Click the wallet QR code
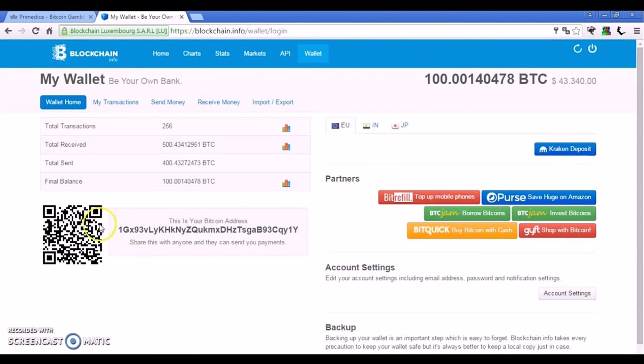Image resolution: width=644 pixels, height=364 pixels. pos(72,235)
